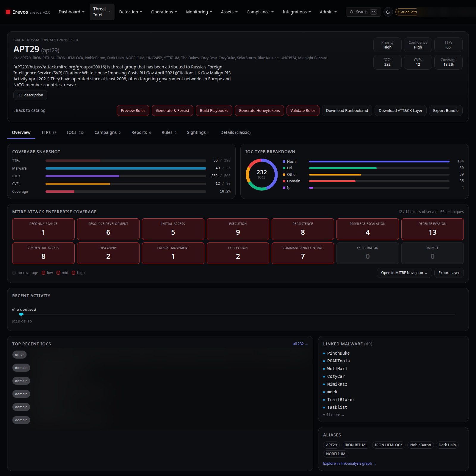Screen dimensions: 476x476
Task: Click the TrailBlazer malware entry
Action: coord(341,400)
